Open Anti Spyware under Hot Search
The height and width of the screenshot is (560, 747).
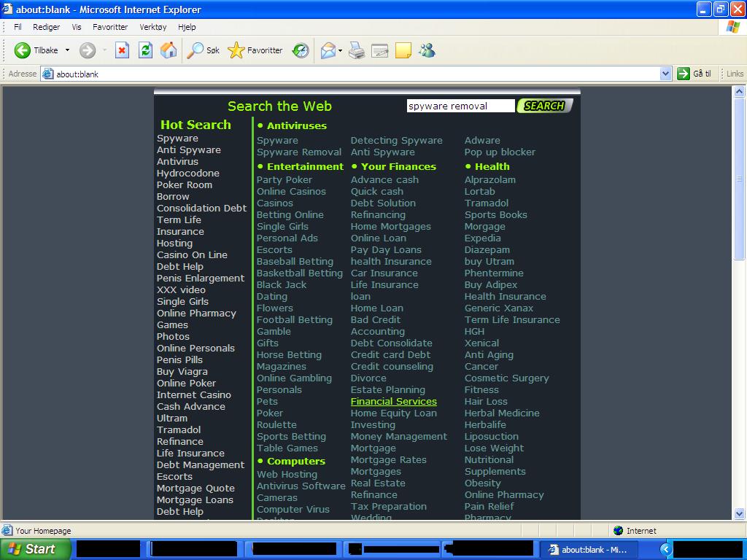pyautogui.click(x=189, y=150)
